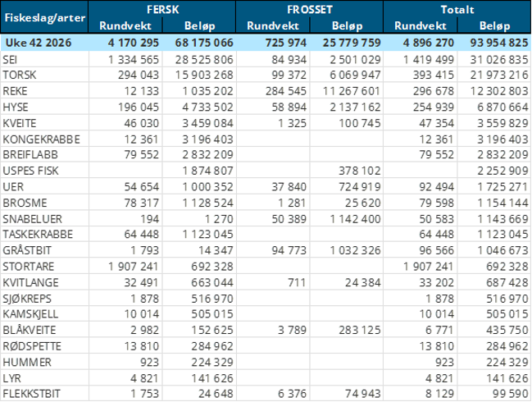The image size is (532, 402).
Task: Select the BLÅKVEITE row label
Action: point(30,330)
